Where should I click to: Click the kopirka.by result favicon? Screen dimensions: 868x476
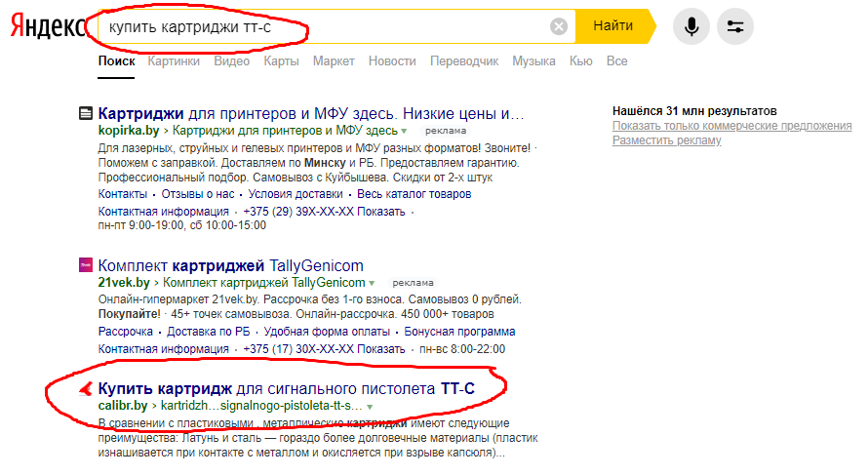pyautogui.click(x=85, y=112)
